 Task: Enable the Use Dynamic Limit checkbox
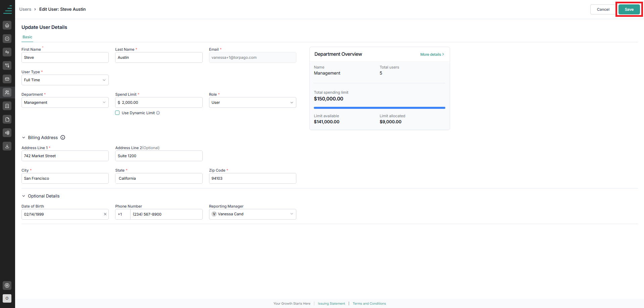pos(117,113)
